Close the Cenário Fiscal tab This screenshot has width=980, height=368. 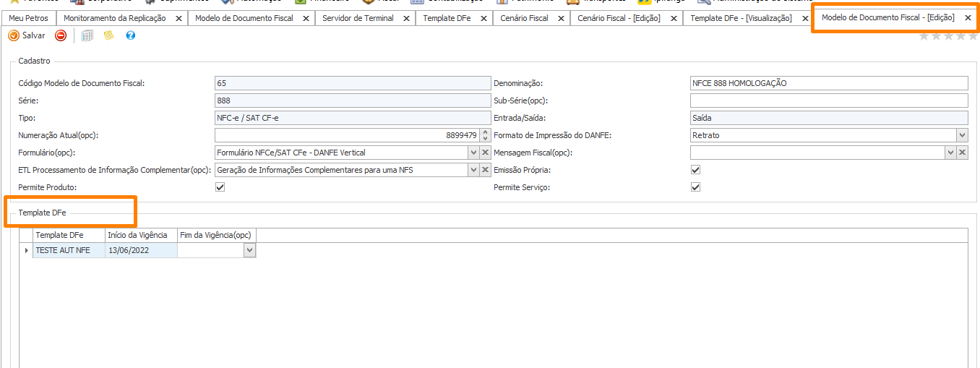561,18
